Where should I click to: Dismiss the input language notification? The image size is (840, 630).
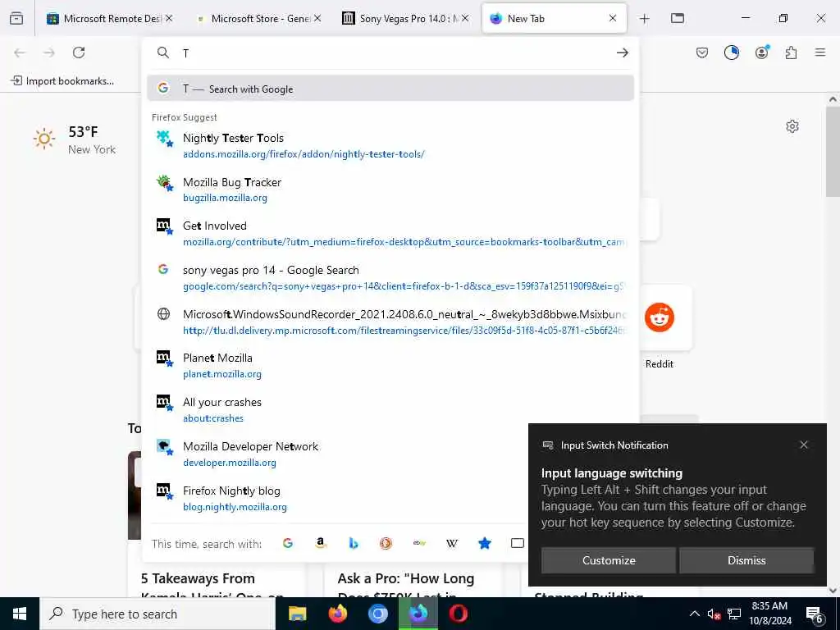coord(746,560)
